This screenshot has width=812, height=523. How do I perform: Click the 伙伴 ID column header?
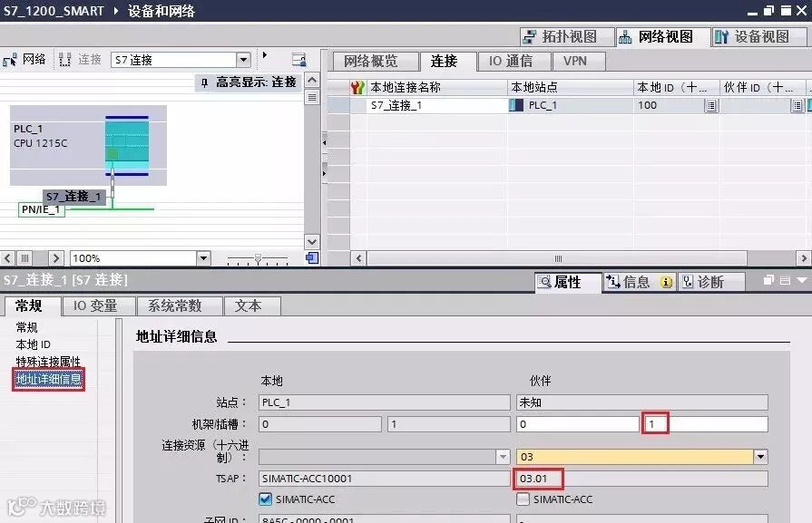click(x=762, y=87)
